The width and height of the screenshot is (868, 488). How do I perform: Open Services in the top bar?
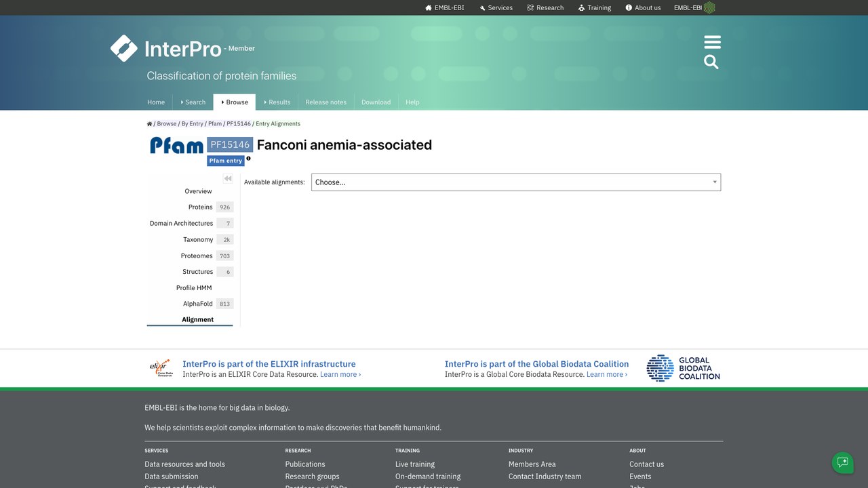496,7
